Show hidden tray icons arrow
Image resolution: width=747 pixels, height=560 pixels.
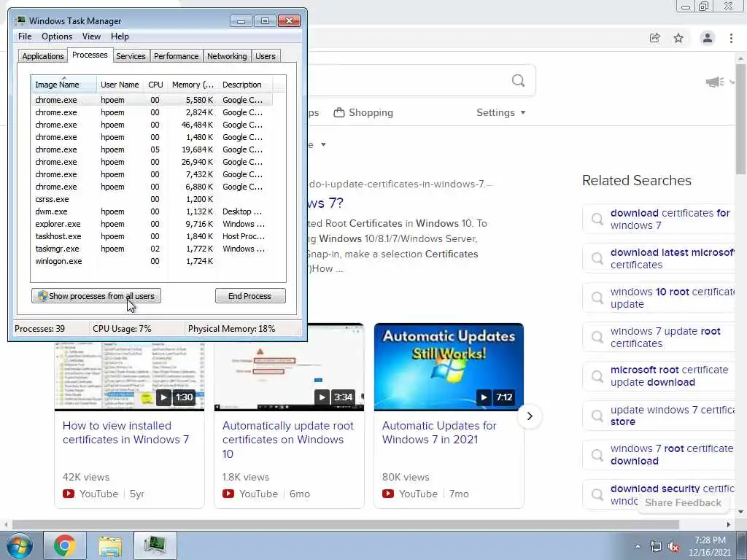coord(638,547)
